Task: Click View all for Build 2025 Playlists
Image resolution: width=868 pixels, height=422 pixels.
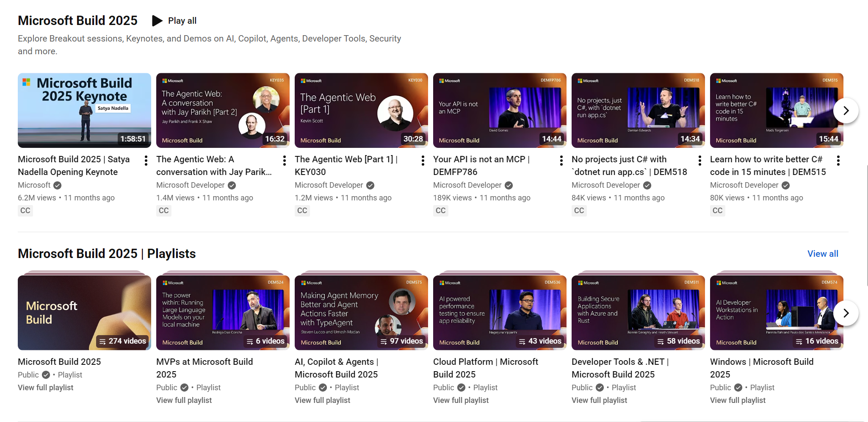Action: [x=823, y=254]
